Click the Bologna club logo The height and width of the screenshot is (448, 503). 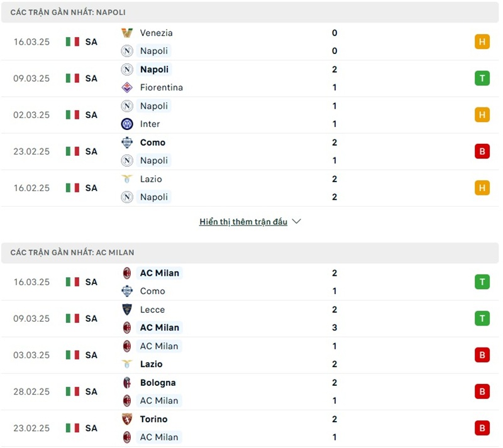coord(127,383)
